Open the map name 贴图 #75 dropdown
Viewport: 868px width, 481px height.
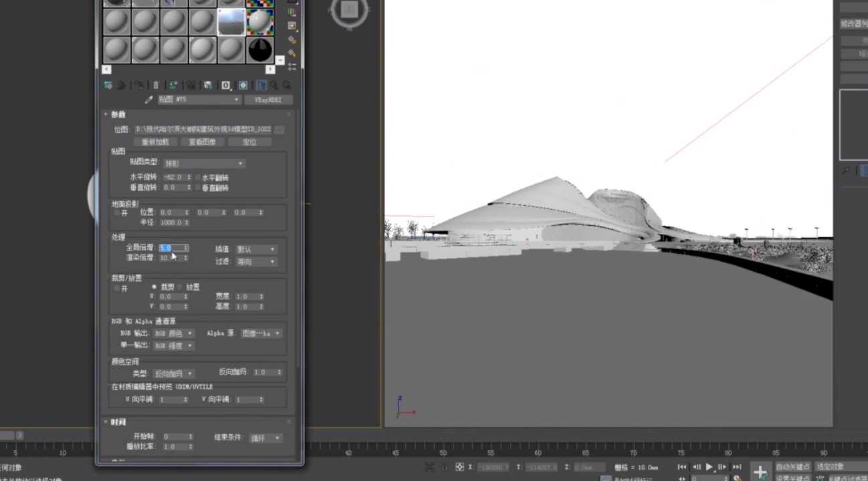pos(199,100)
